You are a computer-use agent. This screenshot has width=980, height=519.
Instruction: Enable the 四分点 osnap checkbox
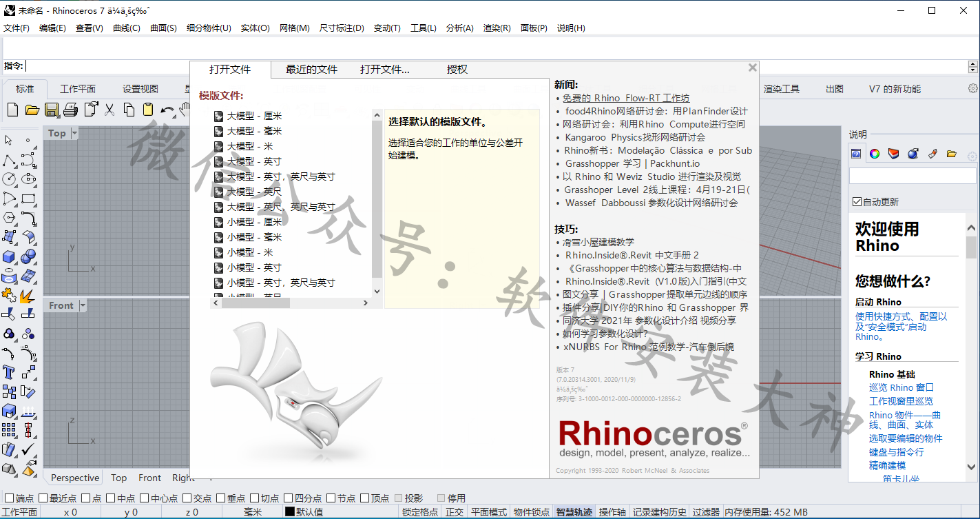[288, 498]
